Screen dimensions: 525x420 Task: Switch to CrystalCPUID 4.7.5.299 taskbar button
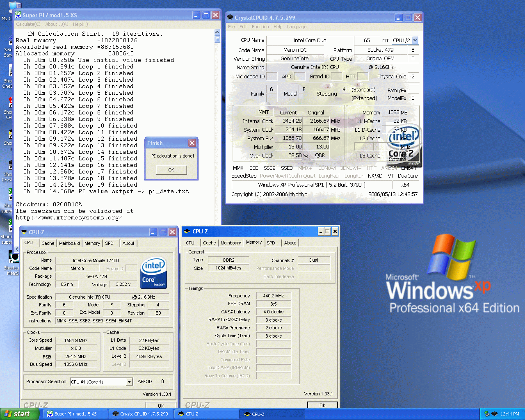[x=141, y=414]
